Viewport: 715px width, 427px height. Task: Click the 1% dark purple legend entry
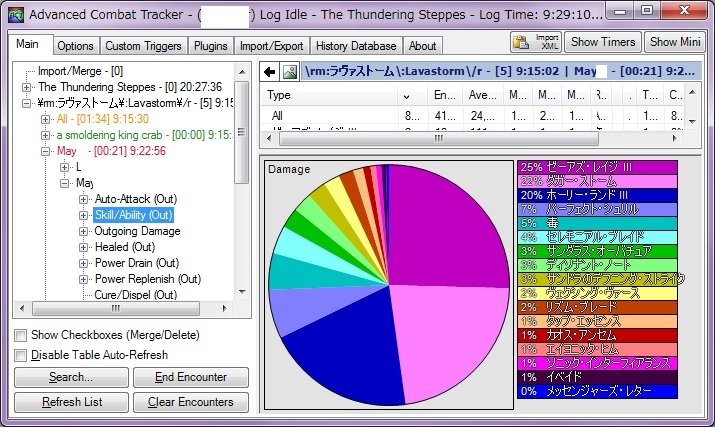(597, 377)
